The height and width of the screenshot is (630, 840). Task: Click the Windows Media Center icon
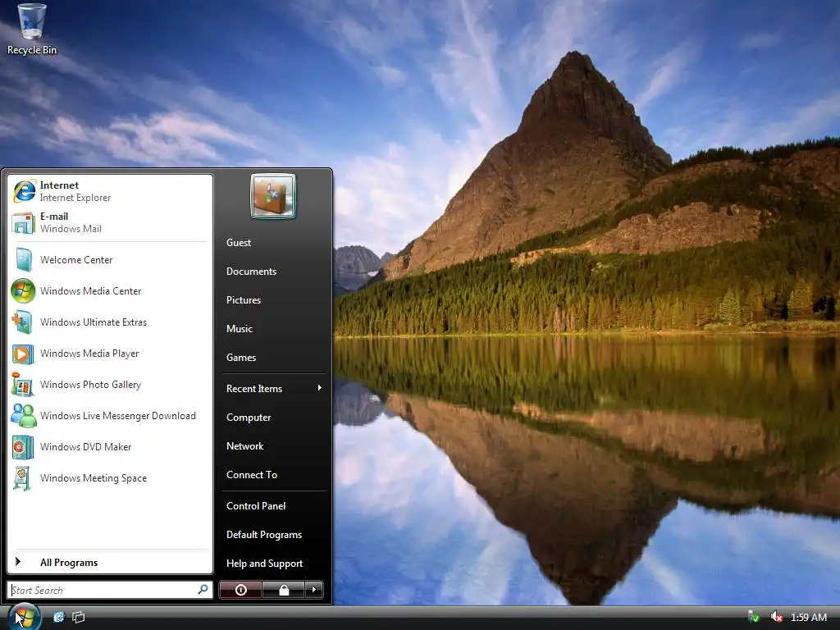click(23, 291)
